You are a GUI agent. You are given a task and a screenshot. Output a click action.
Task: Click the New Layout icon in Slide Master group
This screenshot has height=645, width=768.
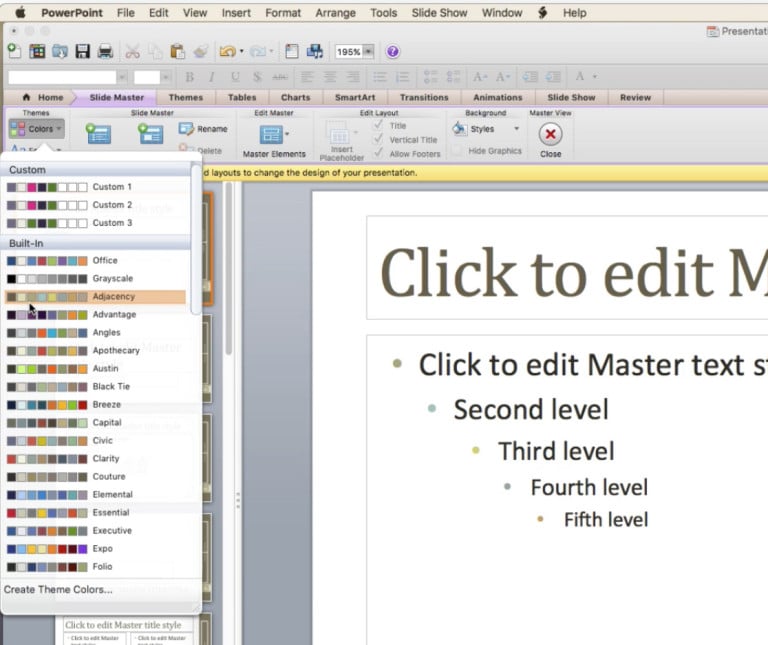pos(150,134)
